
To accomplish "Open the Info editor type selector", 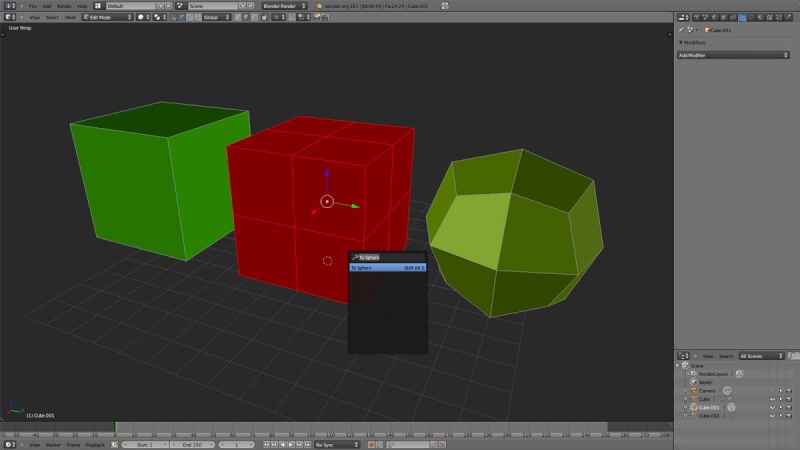I will [10, 6].
